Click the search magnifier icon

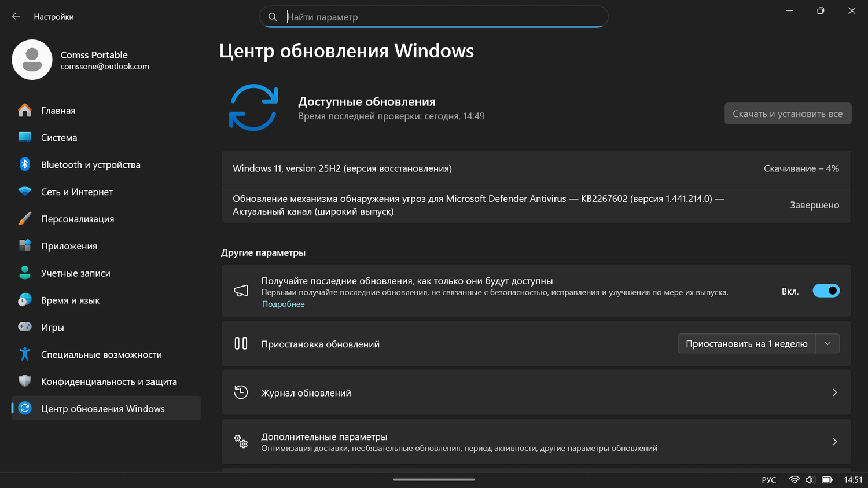273,17
